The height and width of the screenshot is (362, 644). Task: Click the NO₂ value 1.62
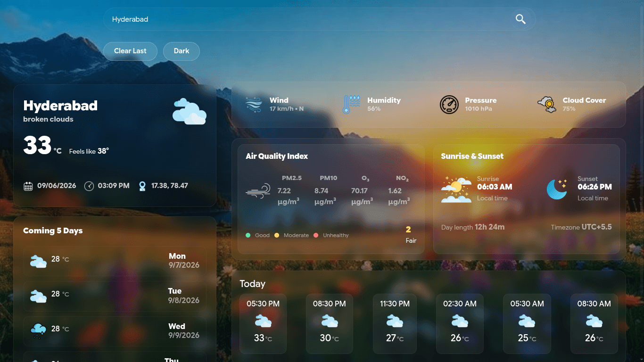pyautogui.click(x=395, y=191)
